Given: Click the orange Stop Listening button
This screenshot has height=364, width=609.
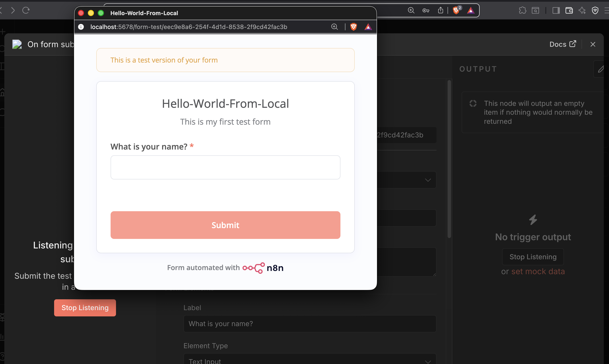Looking at the screenshot, I should point(85,308).
